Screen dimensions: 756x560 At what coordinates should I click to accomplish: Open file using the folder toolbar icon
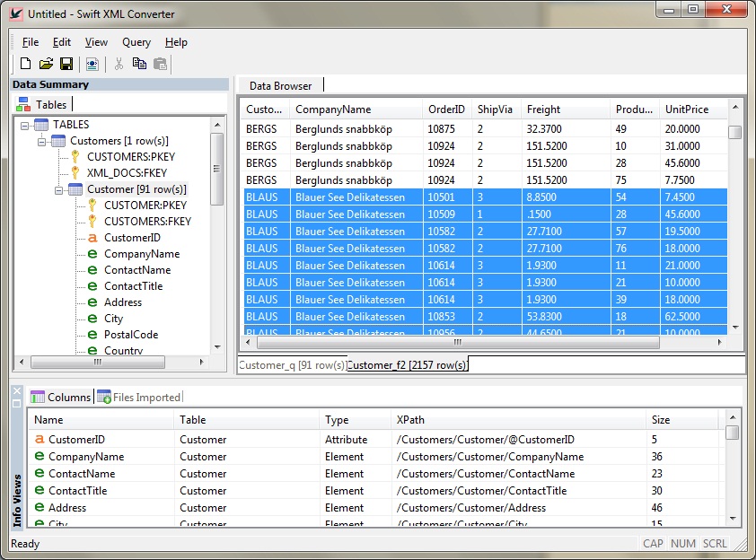[x=47, y=64]
